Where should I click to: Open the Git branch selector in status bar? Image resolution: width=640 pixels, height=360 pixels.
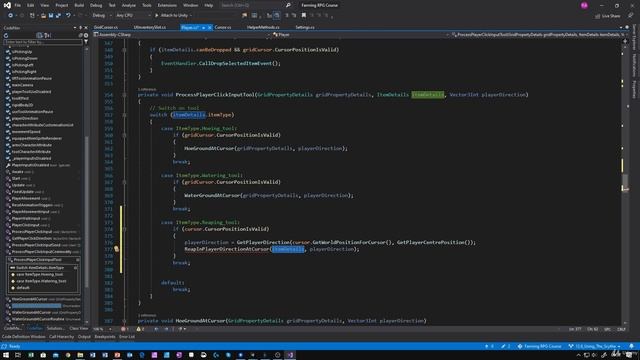tap(594, 346)
